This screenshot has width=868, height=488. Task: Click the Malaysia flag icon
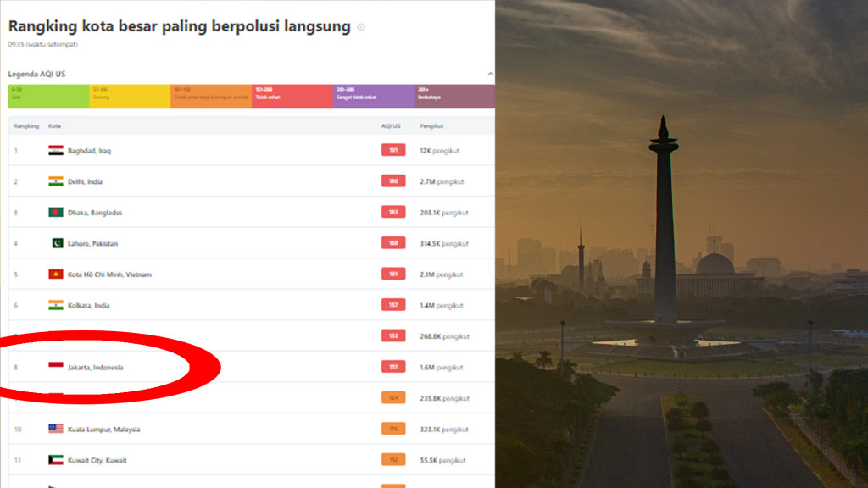tap(55, 429)
